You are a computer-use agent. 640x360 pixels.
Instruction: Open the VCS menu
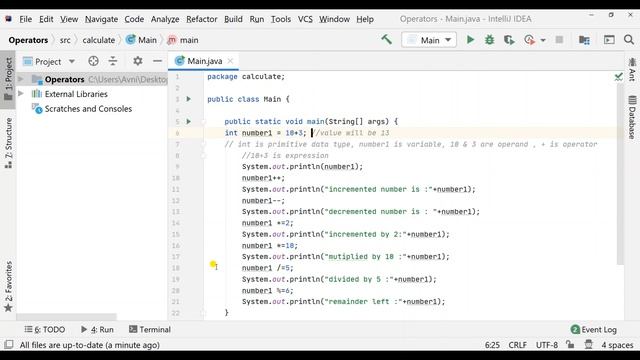pos(305,19)
